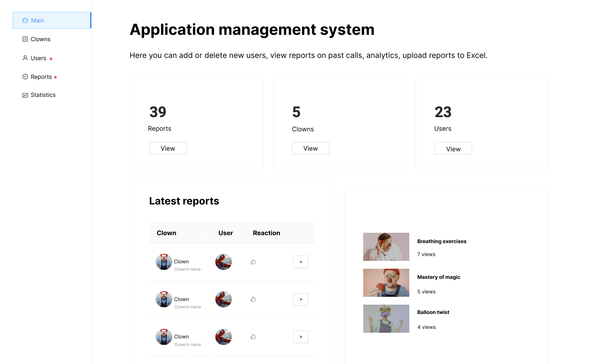595x364 pixels.
Task: Click 'Application management system' page title
Action: click(252, 30)
